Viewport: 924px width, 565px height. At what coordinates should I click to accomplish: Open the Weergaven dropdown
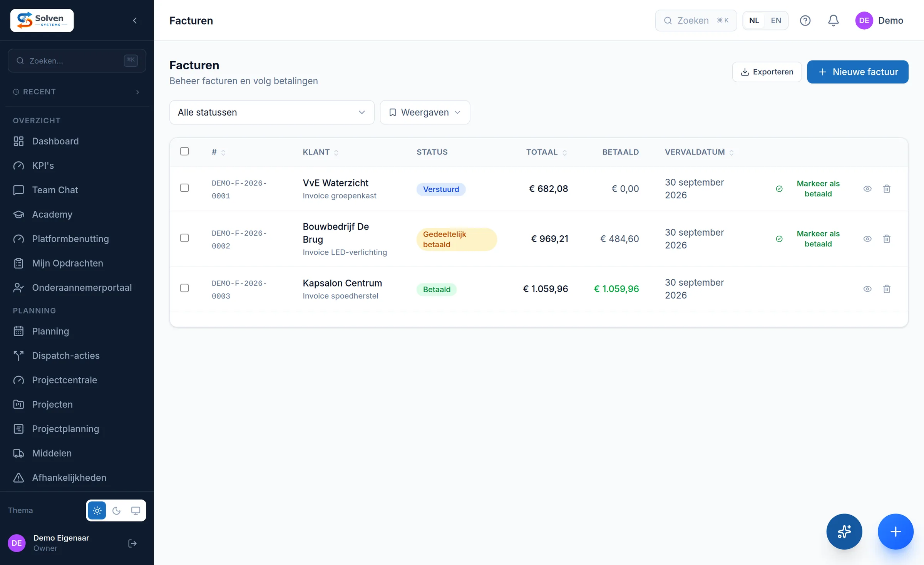tap(425, 112)
